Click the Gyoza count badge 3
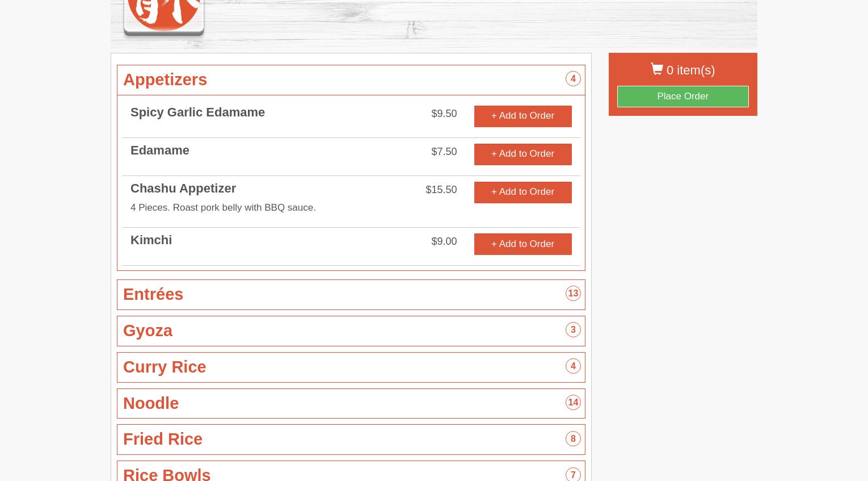Screen dimensions: 868x481 point(573,330)
